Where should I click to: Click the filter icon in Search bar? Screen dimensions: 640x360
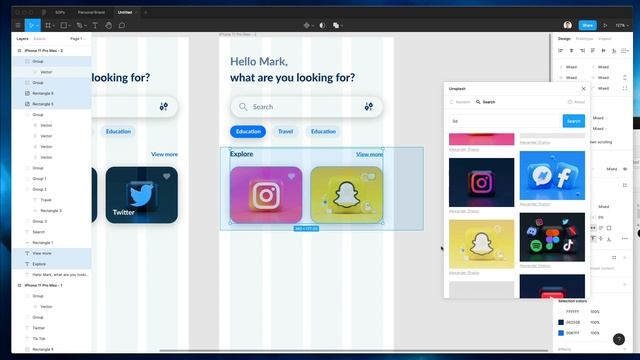(369, 107)
